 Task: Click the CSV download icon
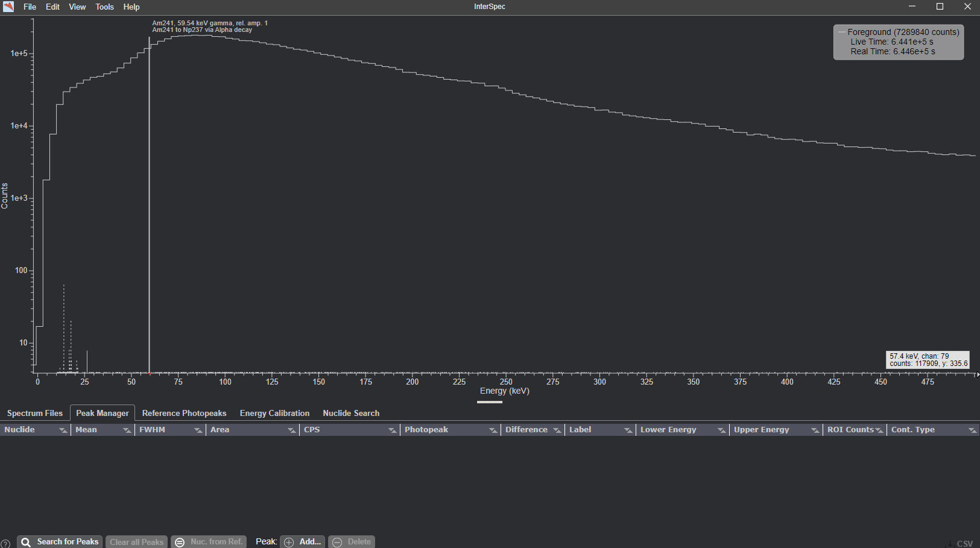coord(950,543)
